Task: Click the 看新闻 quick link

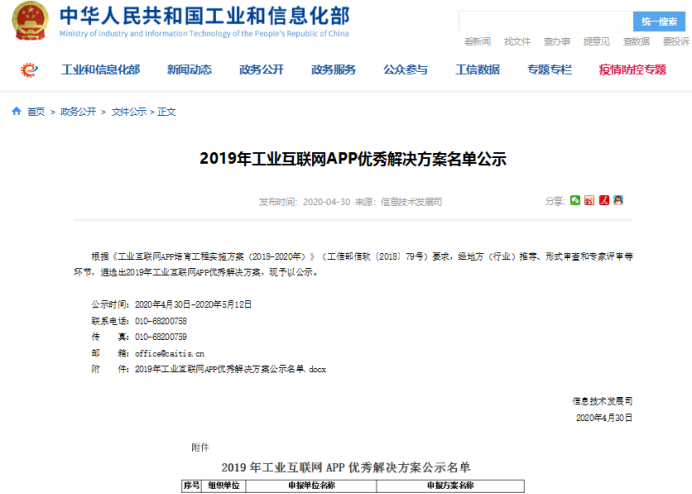Action: [477, 41]
